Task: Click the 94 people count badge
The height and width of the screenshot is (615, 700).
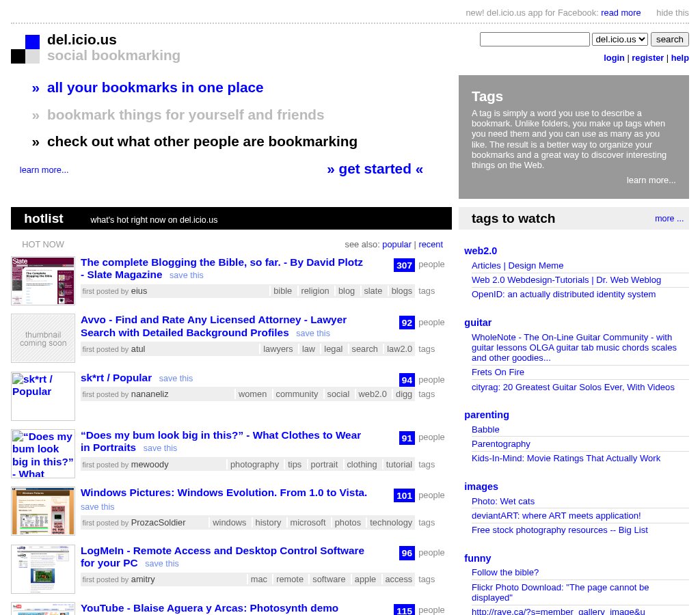Action: tap(407, 380)
